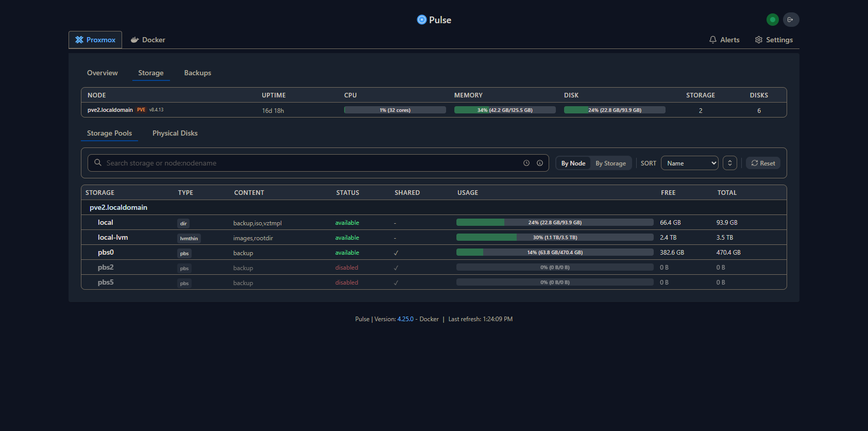
Task: Collapse the pve2.localdomain storage group
Action: (118, 207)
